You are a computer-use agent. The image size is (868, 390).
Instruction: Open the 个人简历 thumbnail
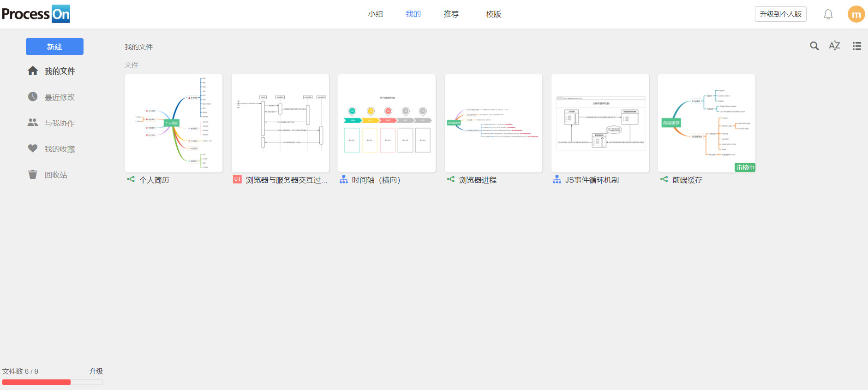point(174,123)
